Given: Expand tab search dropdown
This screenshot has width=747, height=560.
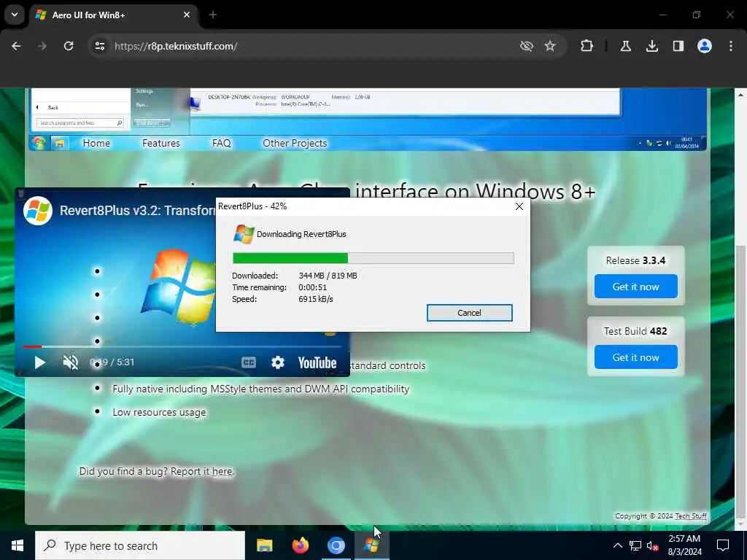Looking at the screenshot, I should coord(15,15).
